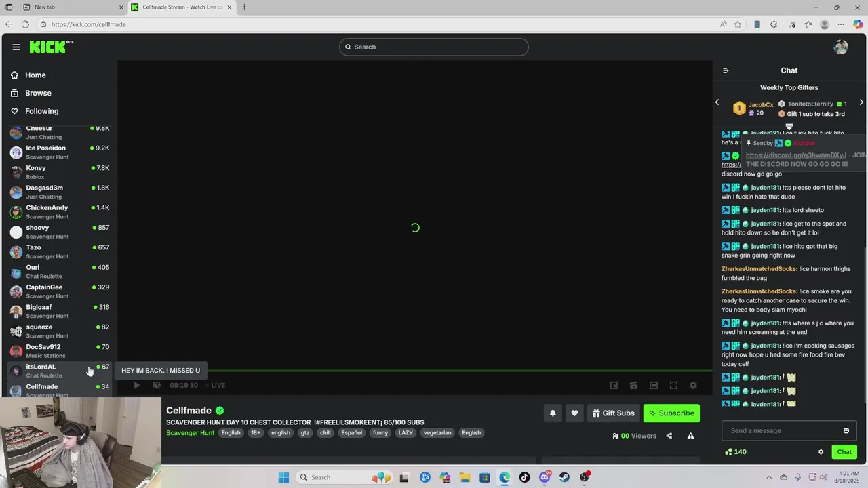This screenshot has width=868, height=488.
Task: Open the Following section in the sidebar
Action: coord(41,111)
